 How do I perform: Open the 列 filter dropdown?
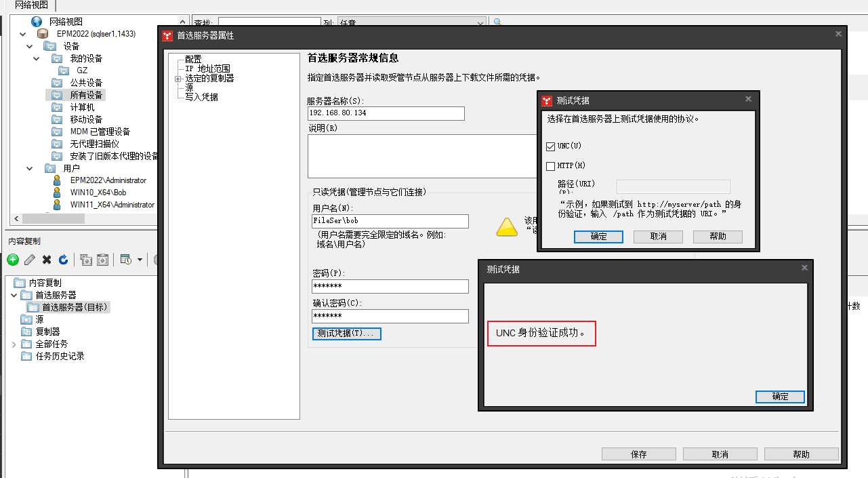(x=479, y=22)
